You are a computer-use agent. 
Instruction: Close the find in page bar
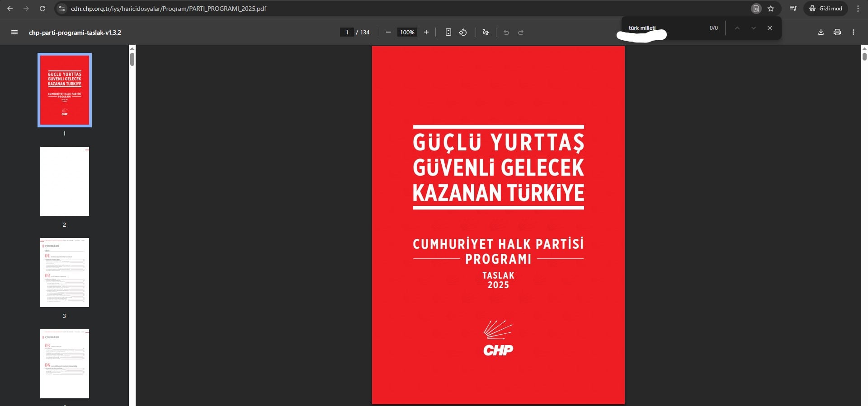[769, 28]
